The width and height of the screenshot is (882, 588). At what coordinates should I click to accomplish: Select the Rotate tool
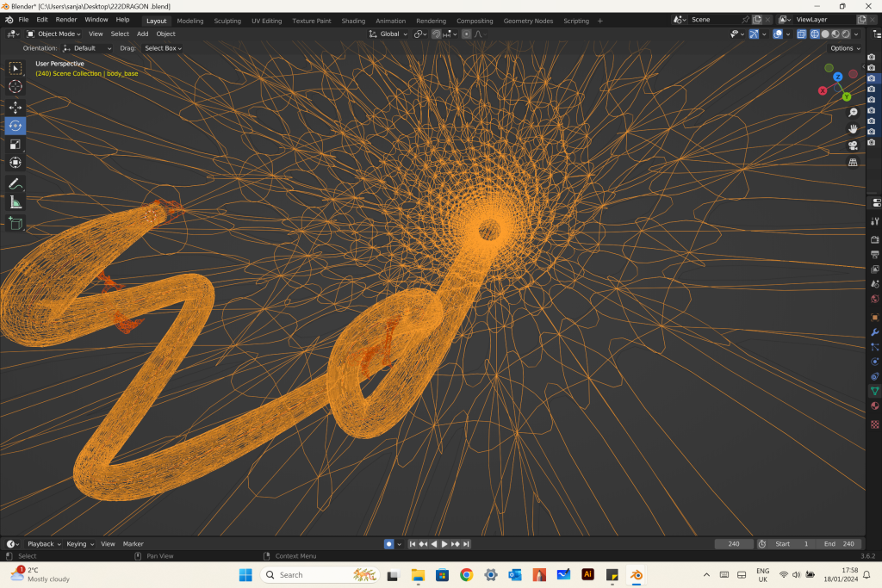coord(16,126)
